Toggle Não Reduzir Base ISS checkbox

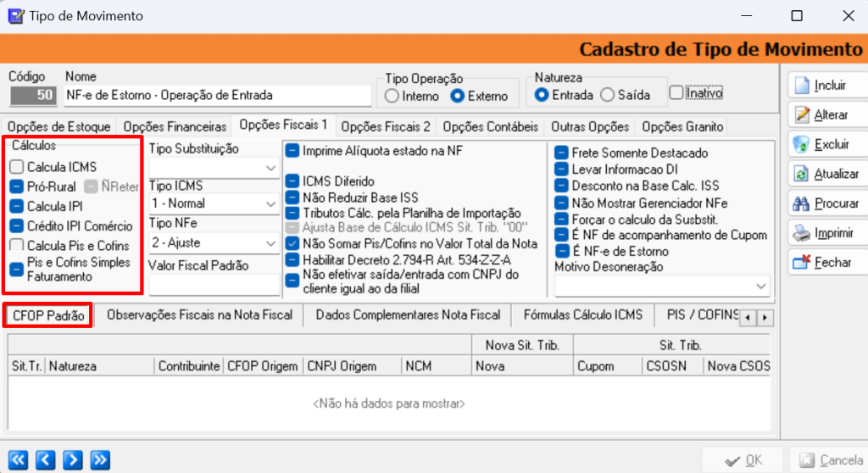click(x=292, y=198)
